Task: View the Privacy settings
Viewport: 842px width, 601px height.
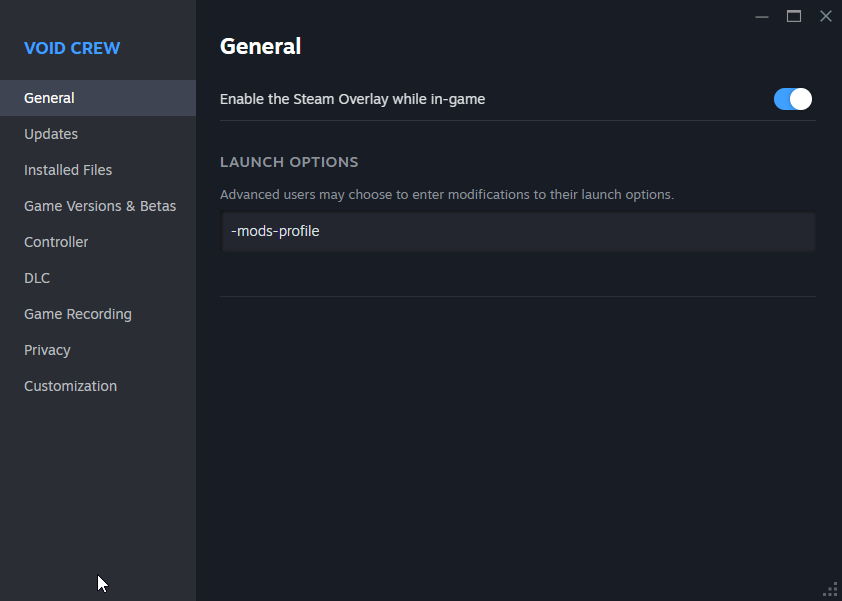Action: click(x=47, y=350)
